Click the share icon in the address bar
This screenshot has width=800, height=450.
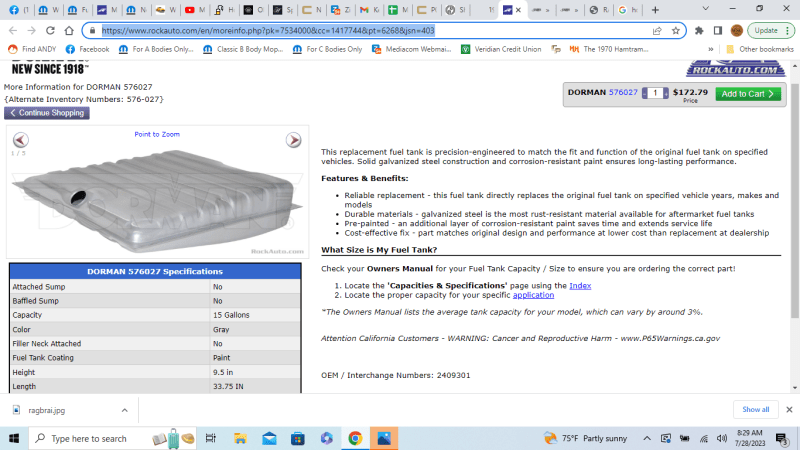[x=657, y=30]
